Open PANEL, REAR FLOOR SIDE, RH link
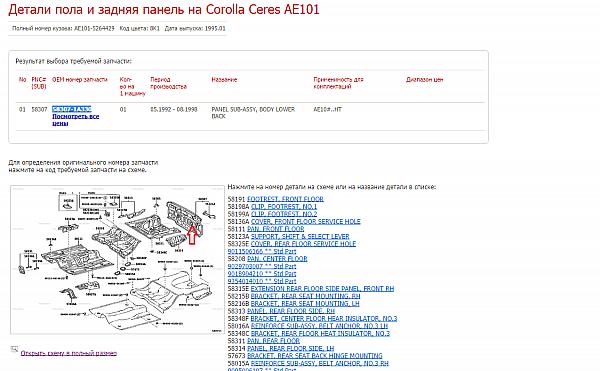The image size is (600, 371). 291,311
